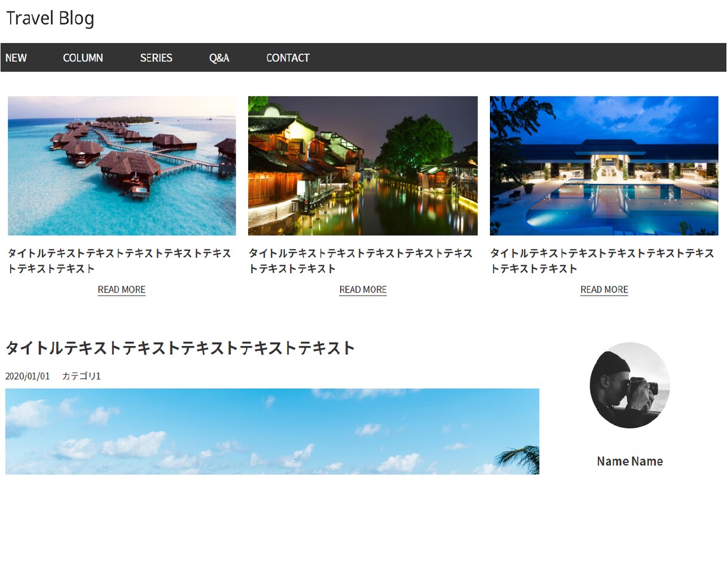Click the circular photographer profile photo
The image size is (728, 574).
click(x=630, y=385)
